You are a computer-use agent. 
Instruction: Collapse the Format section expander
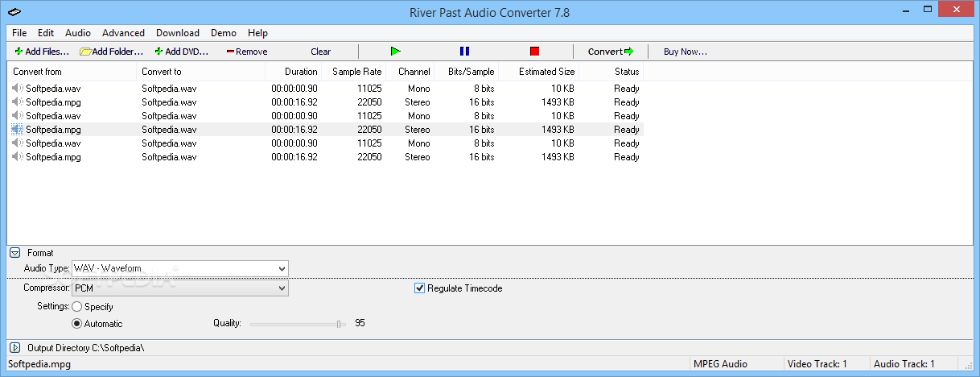pos(14,253)
